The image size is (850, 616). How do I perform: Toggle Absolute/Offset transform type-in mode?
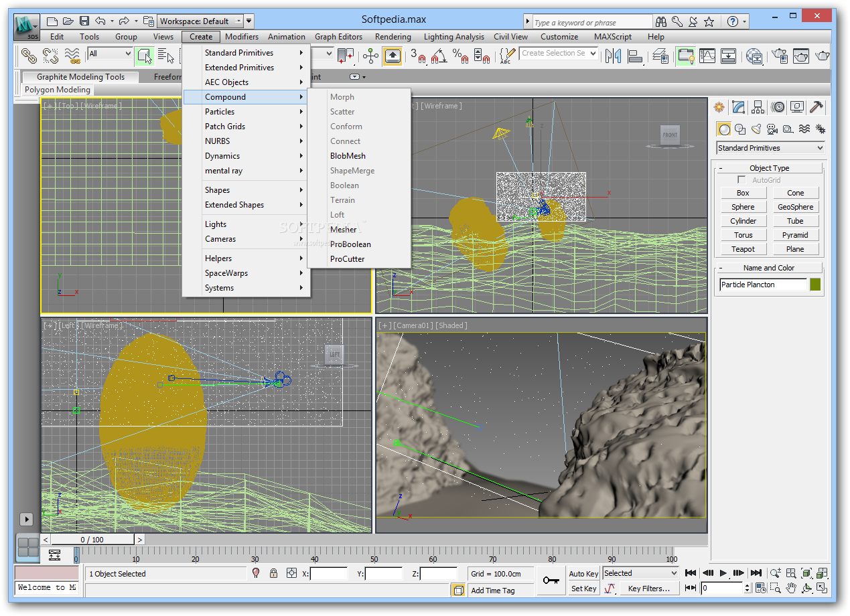[x=291, y=573]
